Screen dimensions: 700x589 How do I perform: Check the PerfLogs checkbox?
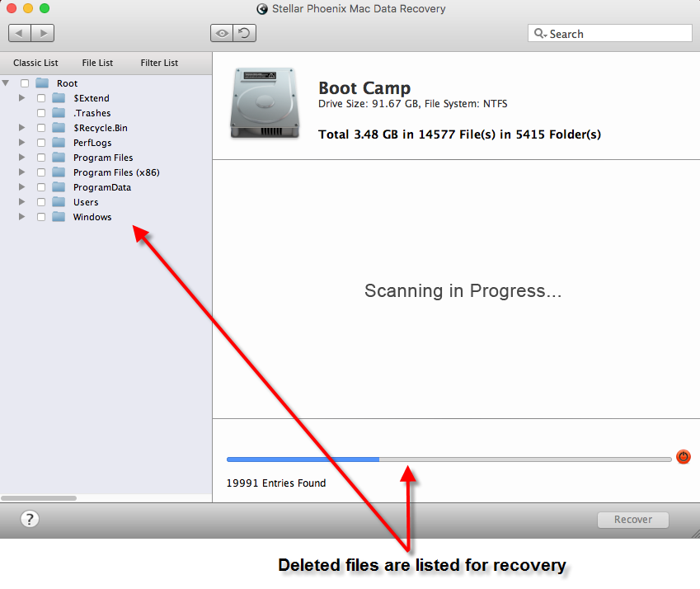coord(41,143)
